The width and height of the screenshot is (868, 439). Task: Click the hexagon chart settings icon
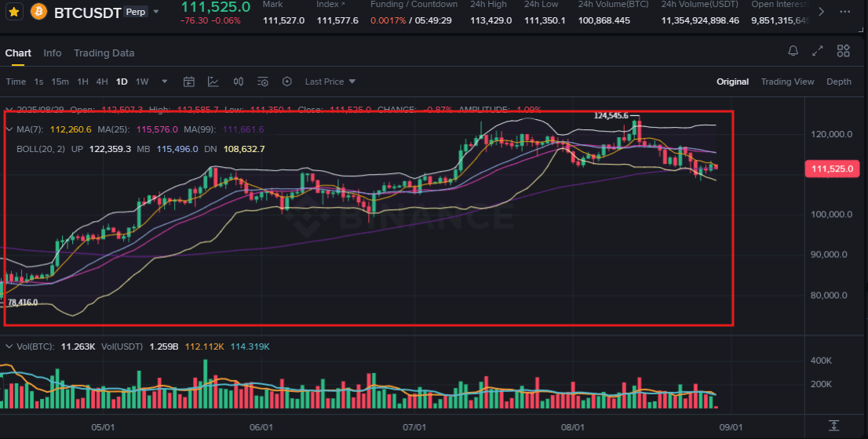(286, 82)
